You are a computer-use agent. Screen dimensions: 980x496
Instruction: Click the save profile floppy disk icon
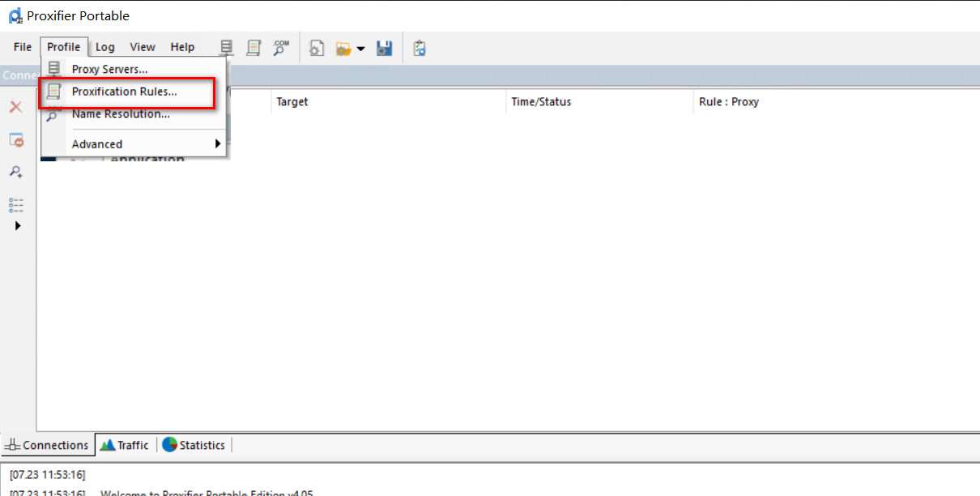385,48
